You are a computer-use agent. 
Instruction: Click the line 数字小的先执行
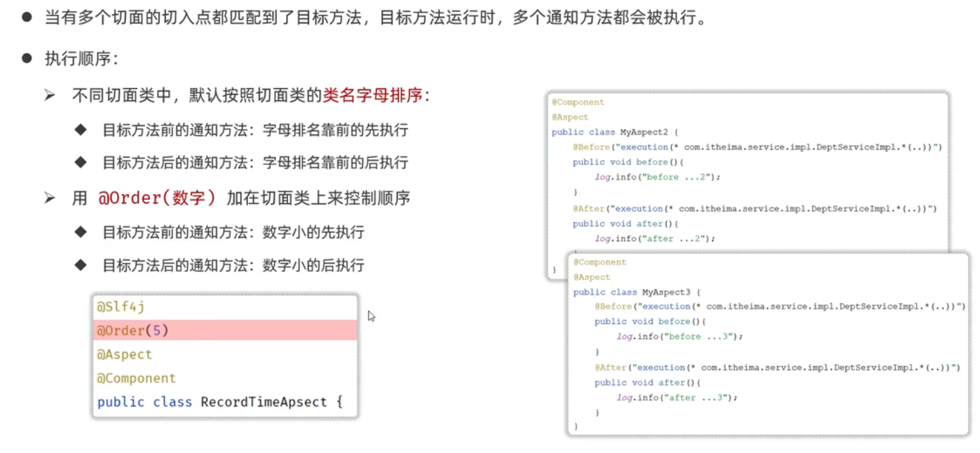(233, 233)
